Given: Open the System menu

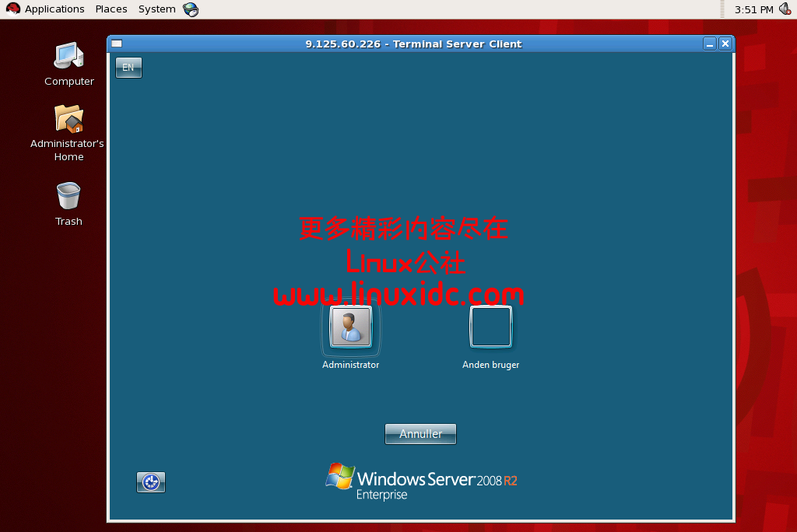Looking at the screenshot, I should pyautogui.click(x=157, y=9).
